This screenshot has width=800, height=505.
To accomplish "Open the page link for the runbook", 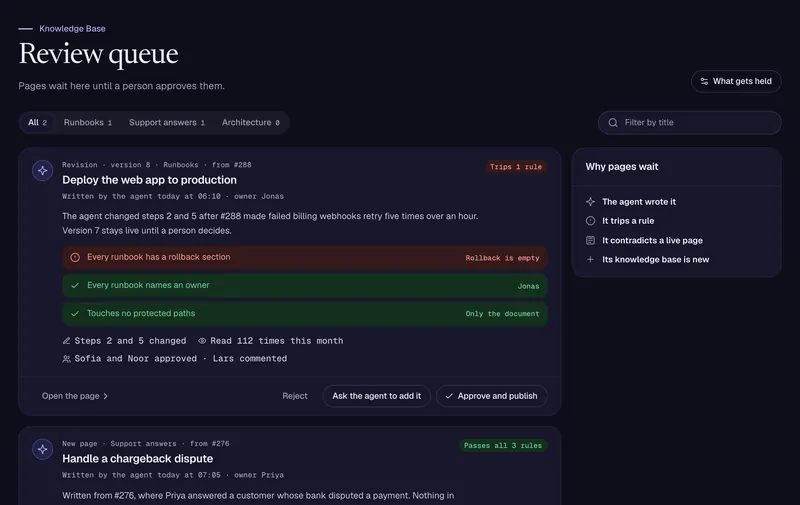I will click(x=75, y=396).
